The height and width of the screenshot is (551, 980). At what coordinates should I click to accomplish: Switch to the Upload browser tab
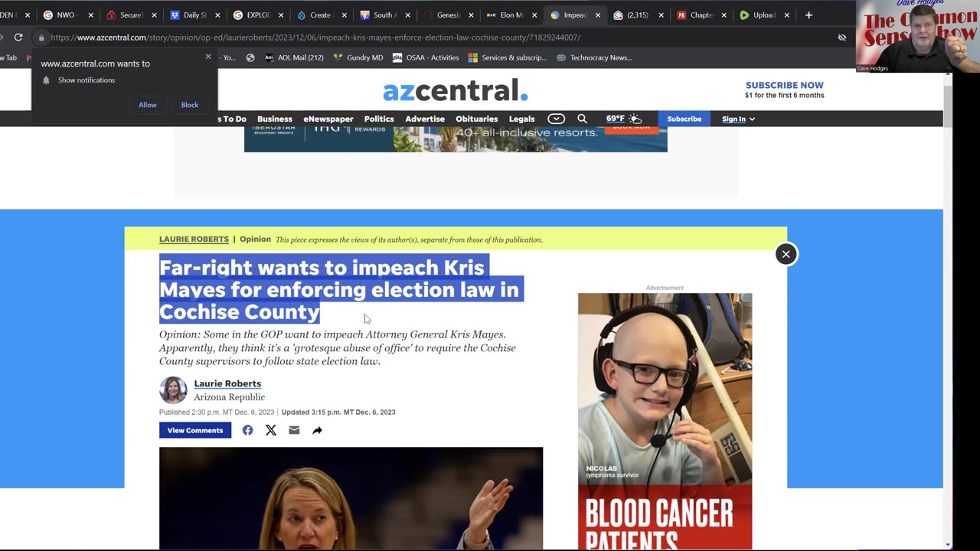coord(764,15)
